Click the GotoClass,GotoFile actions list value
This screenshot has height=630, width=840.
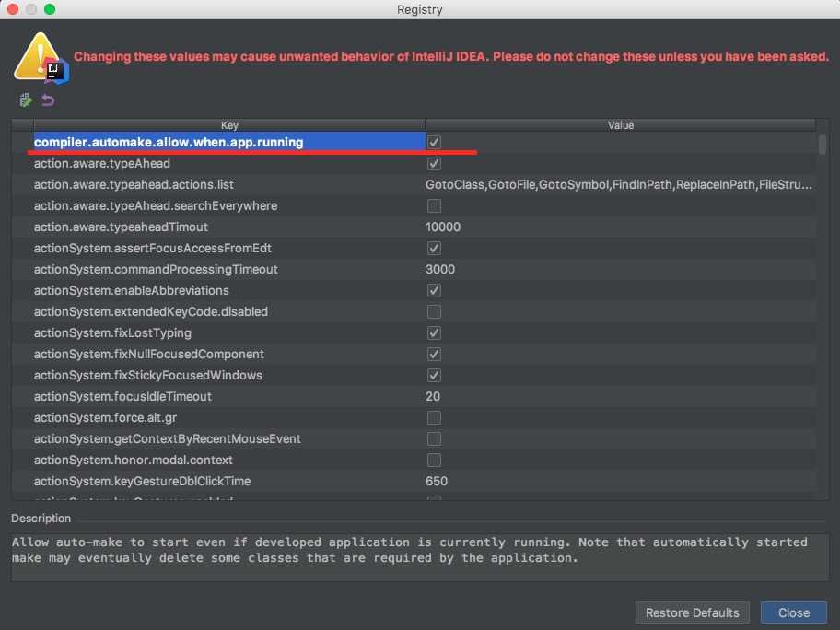619,184
